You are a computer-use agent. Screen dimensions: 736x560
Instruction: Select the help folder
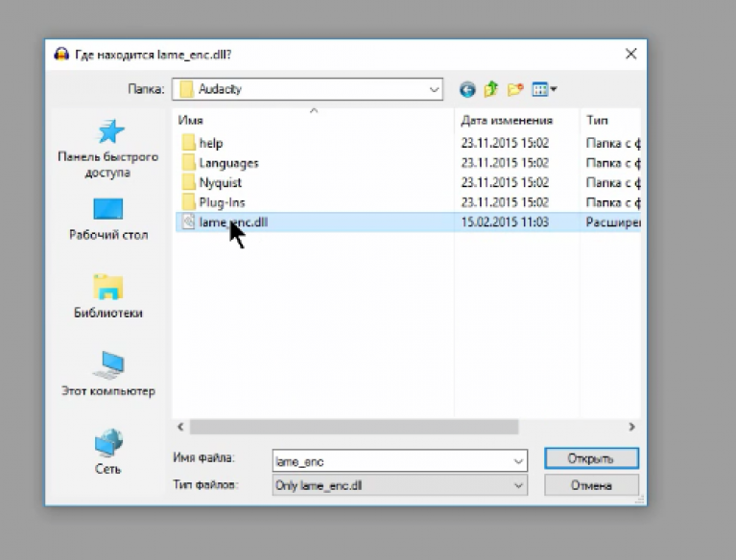click(x=202, y=143)
